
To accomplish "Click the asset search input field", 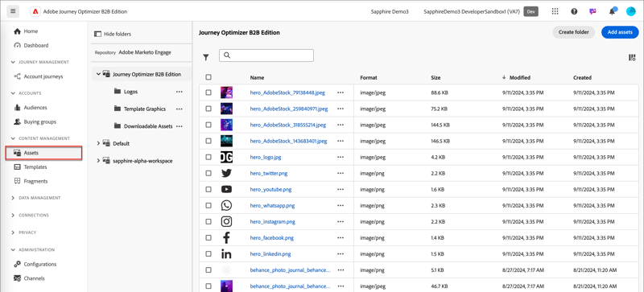I will click(266, 56).
